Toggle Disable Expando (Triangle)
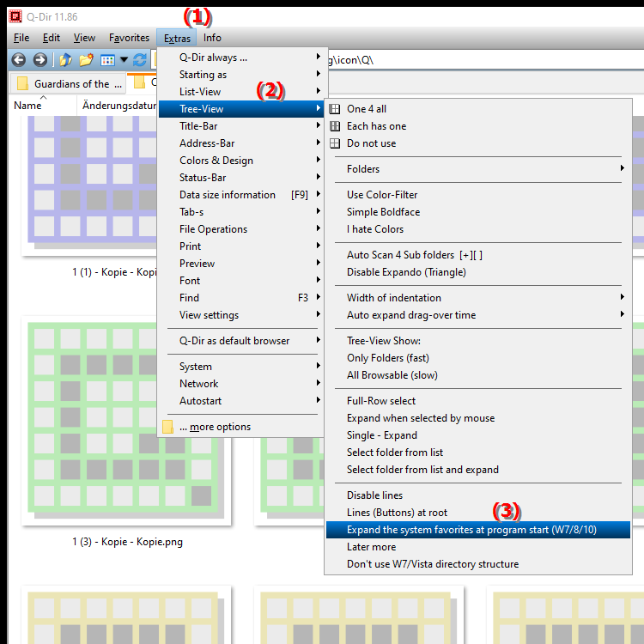644x644 pixels. [478, 272]
